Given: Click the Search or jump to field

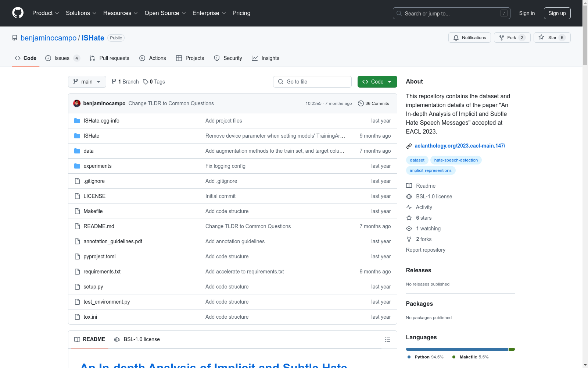Looking at the screenshot, I should click(452, 13).
